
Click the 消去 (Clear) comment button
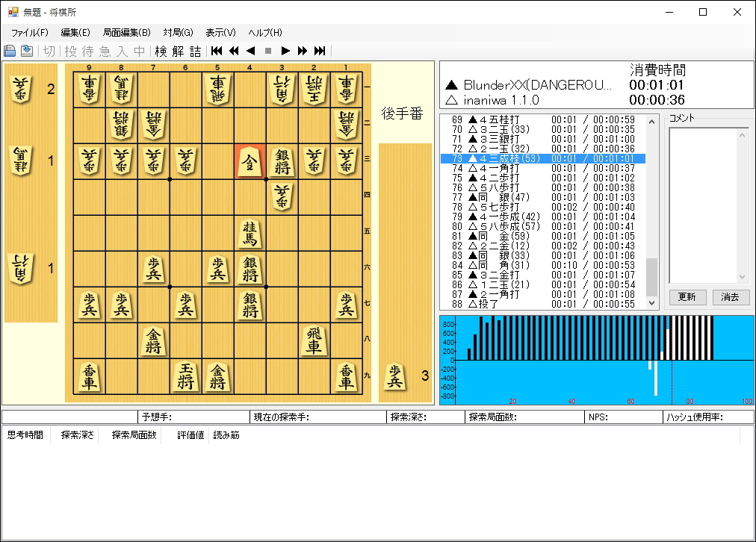tap(731, 296)
